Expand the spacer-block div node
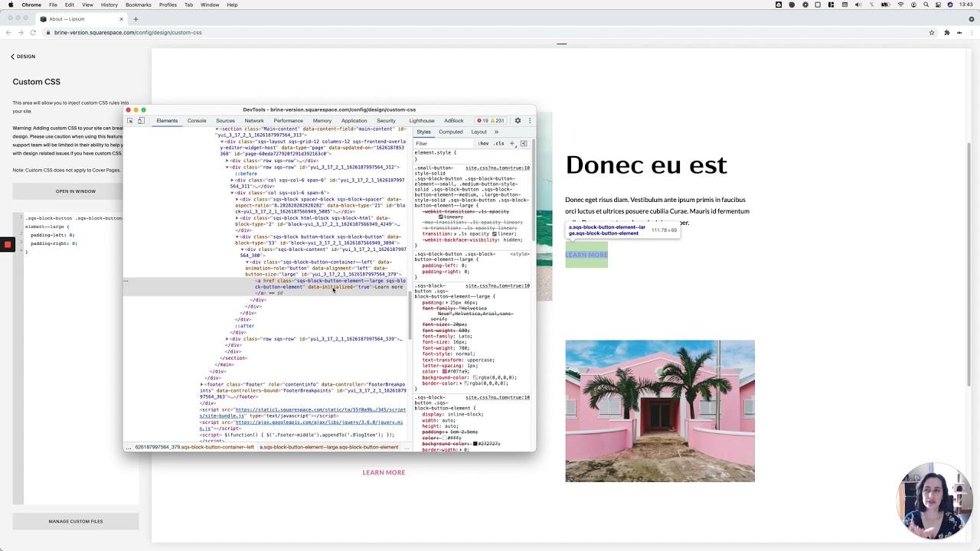This screenshot has height=551, width=980. [x=237, y=199]
